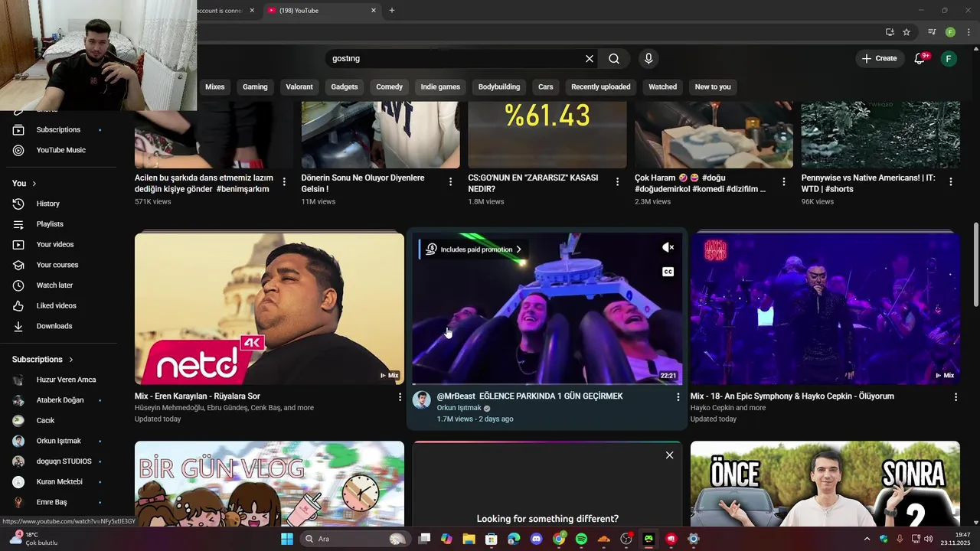
Task: Open a new browser tab
Action: click(x=392, y=11)
